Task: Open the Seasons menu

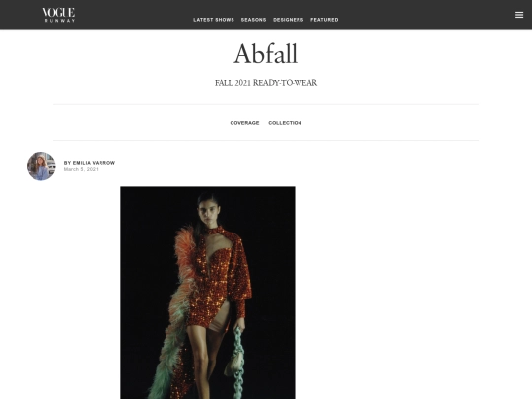Action: coord(253,20)
